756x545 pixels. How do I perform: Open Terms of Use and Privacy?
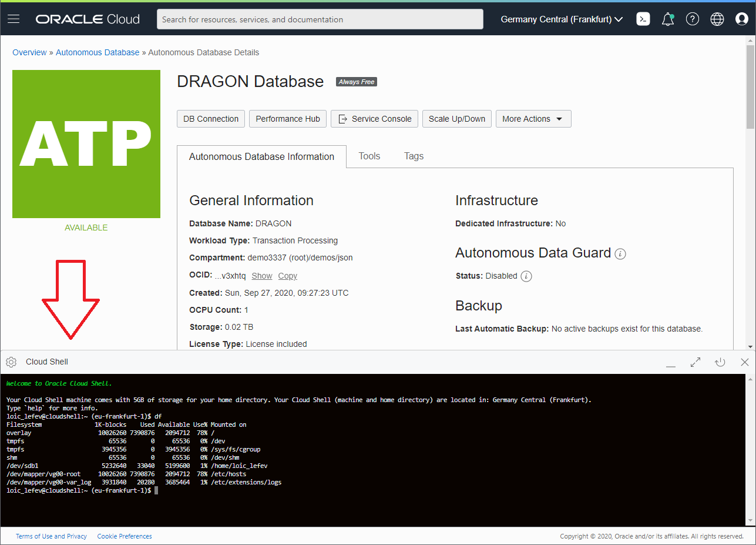[51, 536]
